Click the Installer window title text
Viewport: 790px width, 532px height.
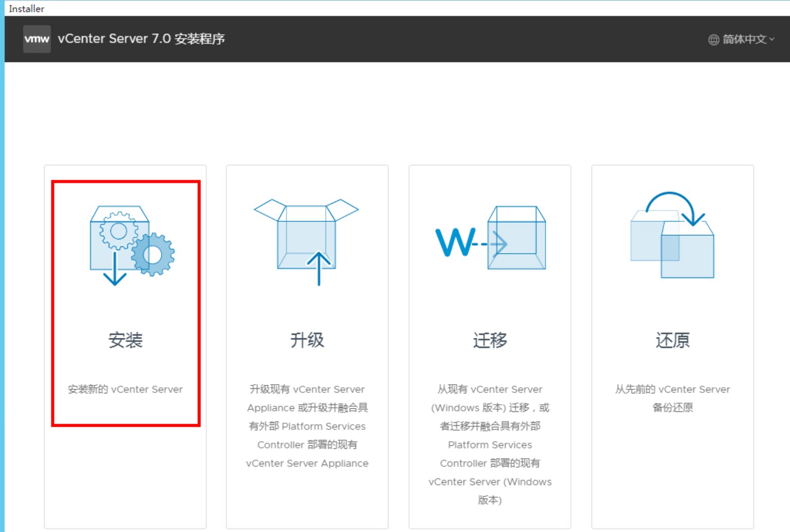click(27, 9)
